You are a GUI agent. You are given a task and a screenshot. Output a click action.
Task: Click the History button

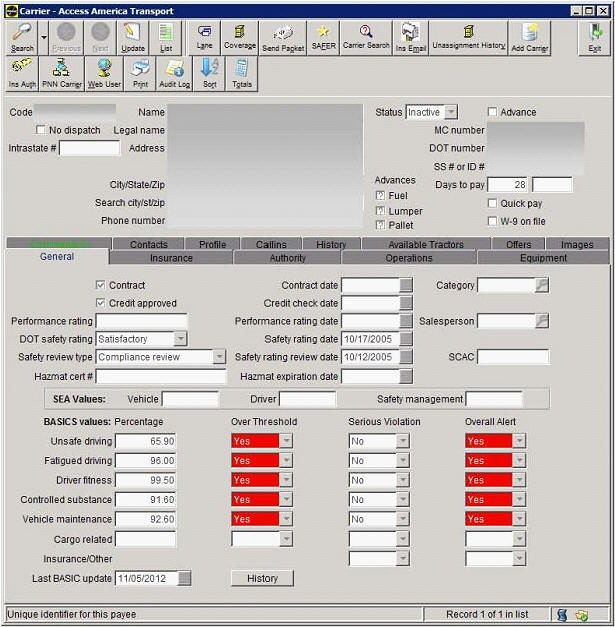click(x=262, y=578)
